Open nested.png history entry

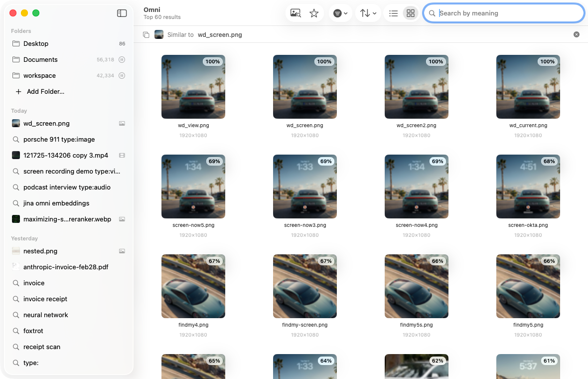pos(69,251)
